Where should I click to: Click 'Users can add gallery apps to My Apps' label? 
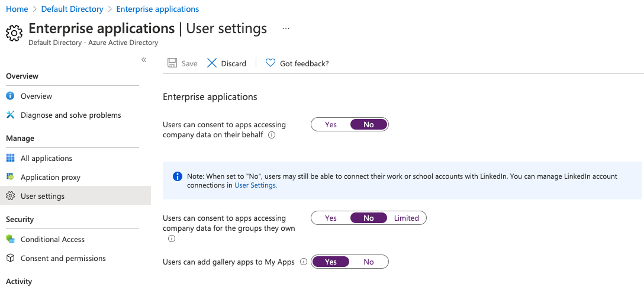(228, 262)
